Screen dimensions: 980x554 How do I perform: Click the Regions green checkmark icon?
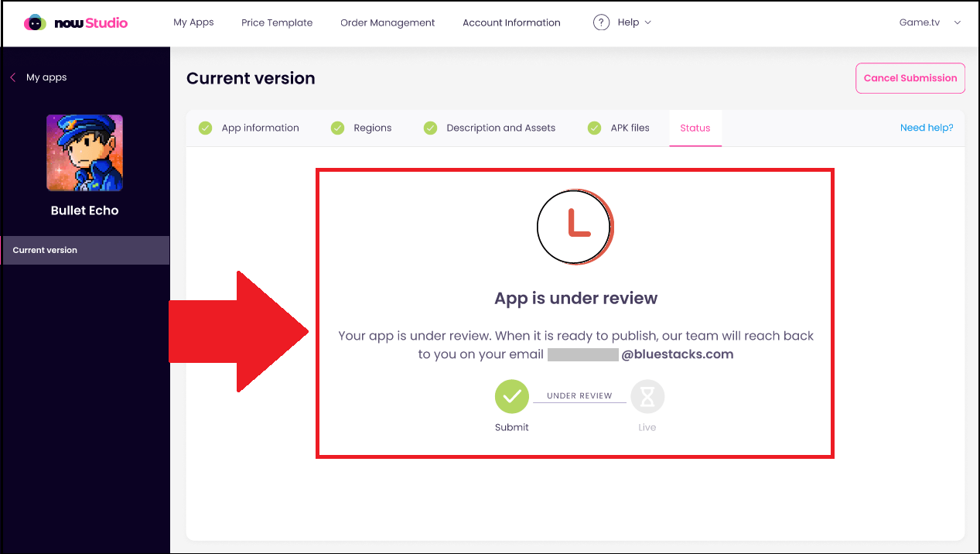[x=337, y=128]
